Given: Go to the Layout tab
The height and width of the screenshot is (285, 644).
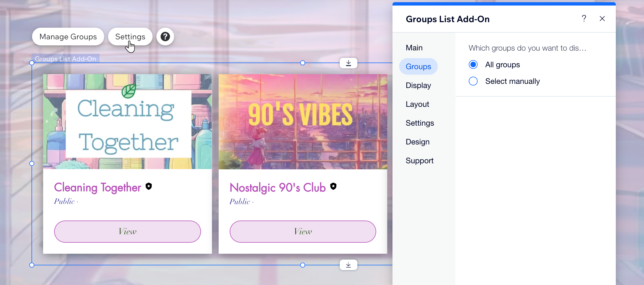Looking at the screenshot, I should [417, 104].
